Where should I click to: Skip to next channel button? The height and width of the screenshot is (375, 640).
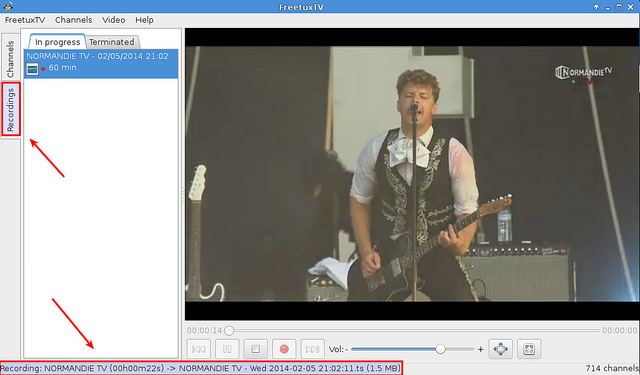312,349
